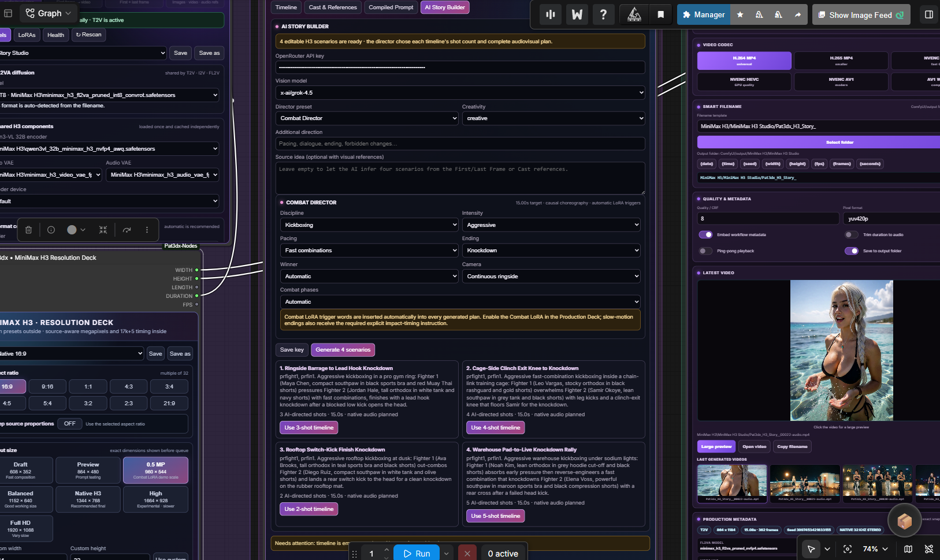This screenshot has width=940, height=560.
Task: Click the bookmark icon in top toolbar
Action: click(661, 14)
